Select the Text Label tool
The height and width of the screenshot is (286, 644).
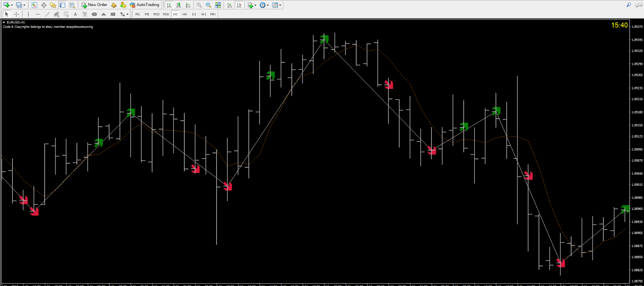tap(85, 14)
